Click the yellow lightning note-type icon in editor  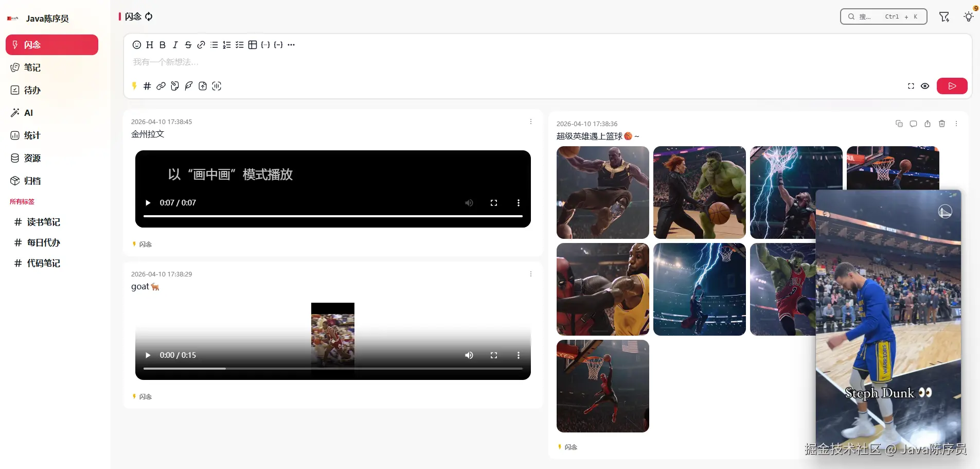(134, 86)
